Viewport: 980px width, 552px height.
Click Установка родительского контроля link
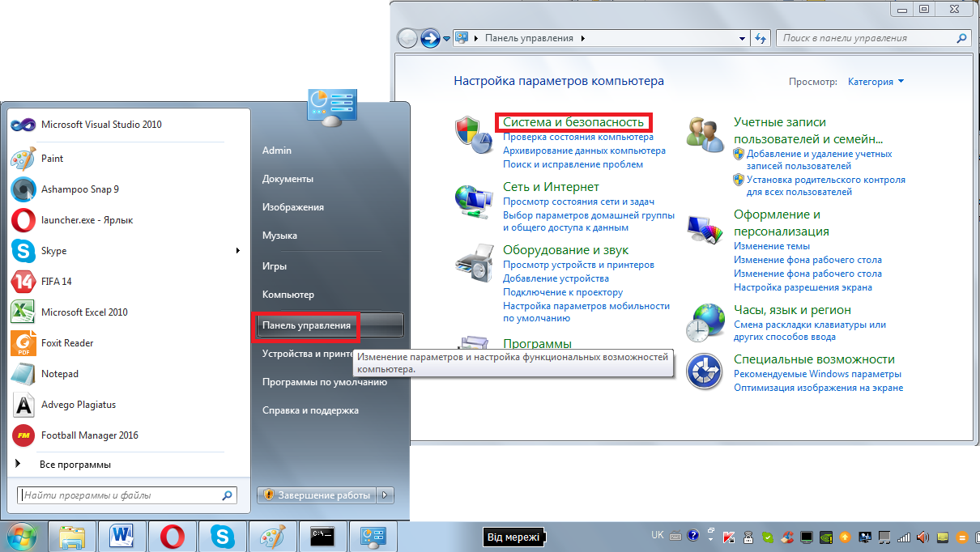826,186
